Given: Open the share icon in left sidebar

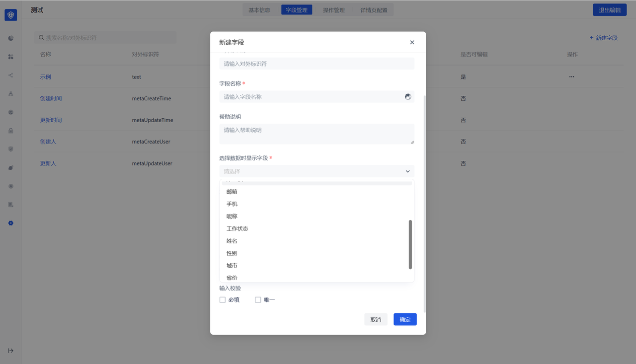Looking at the screenshot, I should (x=11, y=75).
